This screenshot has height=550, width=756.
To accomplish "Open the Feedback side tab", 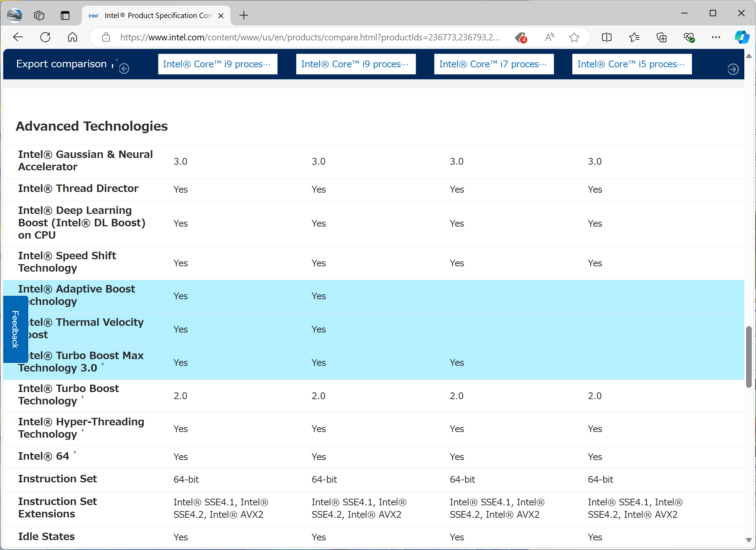I will pos(15,329).
